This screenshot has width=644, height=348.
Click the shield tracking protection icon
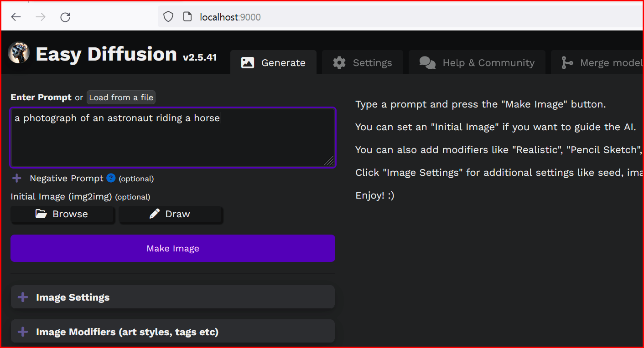[169, 17]
